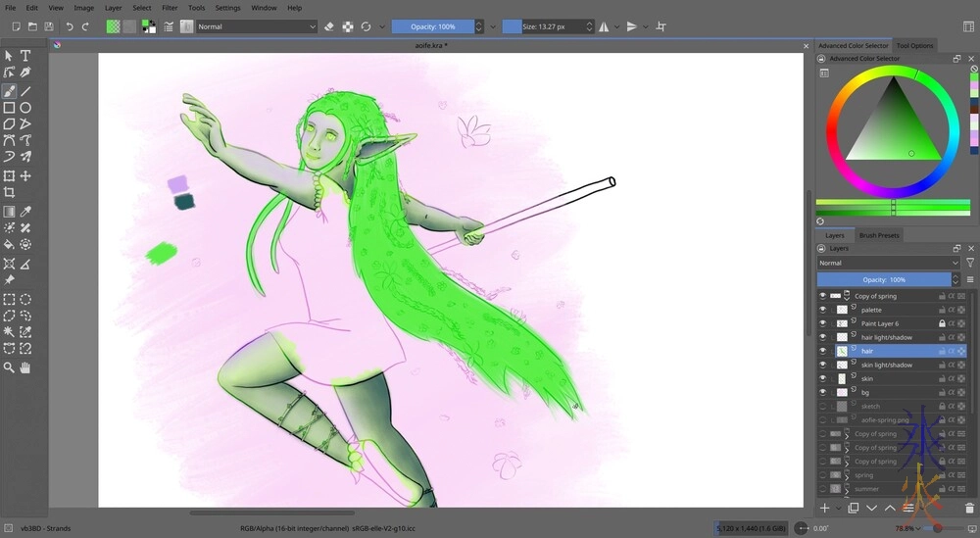
Task: Enable eraser mode in the toolbar
Action: pyautogui.click(x=329, y=26)
